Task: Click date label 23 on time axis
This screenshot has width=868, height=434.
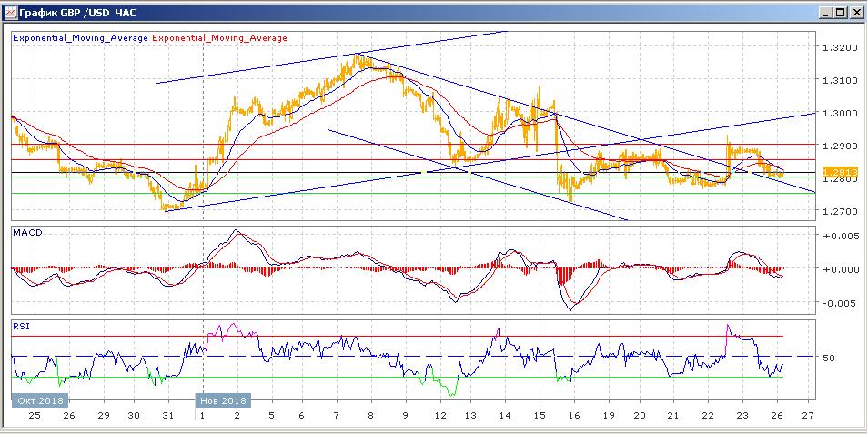Action: click(x=742, y=415)
